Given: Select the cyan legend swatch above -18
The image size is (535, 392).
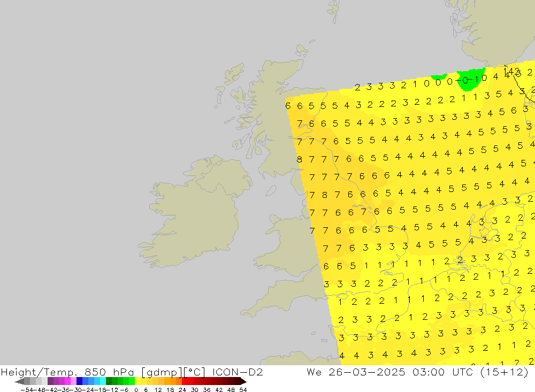Looking at the screenshot, I should 103,381.
